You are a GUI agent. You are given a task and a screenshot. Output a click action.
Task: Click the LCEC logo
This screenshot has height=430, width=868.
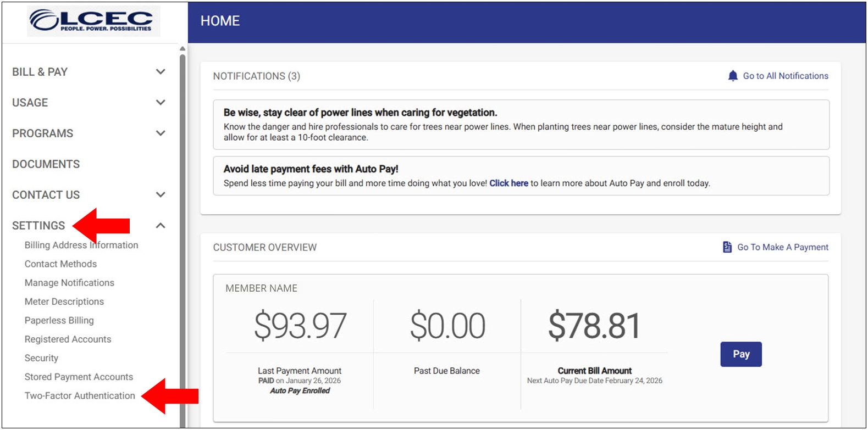(x=93, y=21)
